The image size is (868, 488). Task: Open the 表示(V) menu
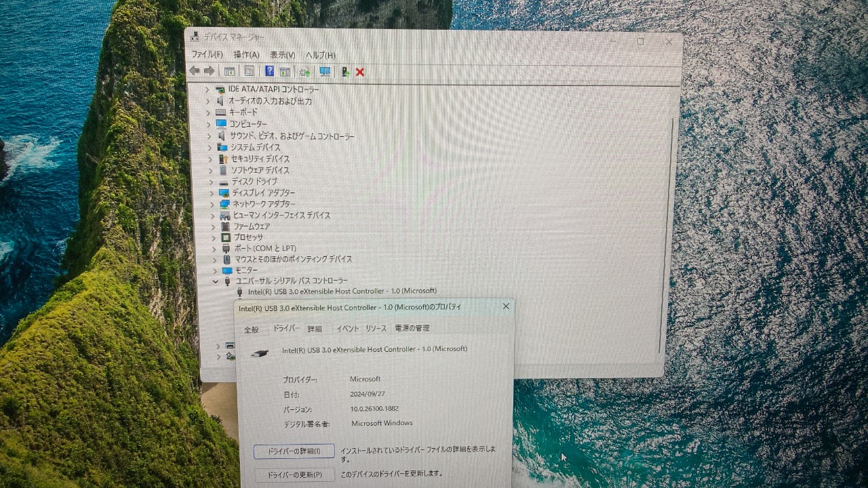[x=282, y=55]
